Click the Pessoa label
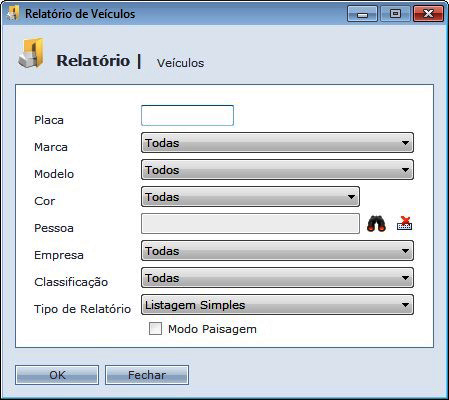The width and height of the screenshot is (449, 400). pyautogui.click(x=54, y=228)
